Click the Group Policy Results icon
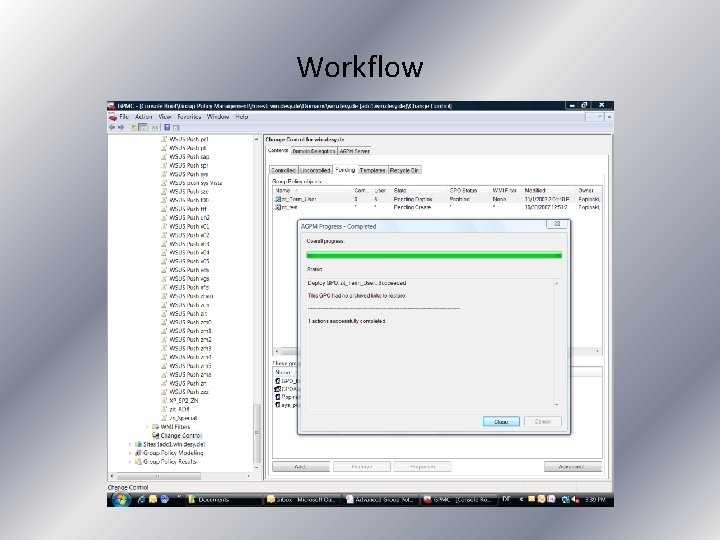 pyautogui.click(x=138, y=461)
